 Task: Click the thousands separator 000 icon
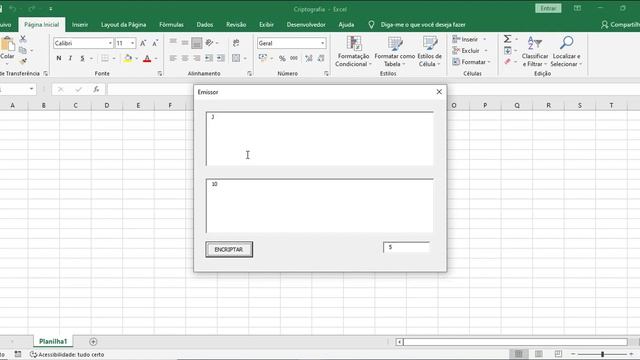(x=294, y=58)
